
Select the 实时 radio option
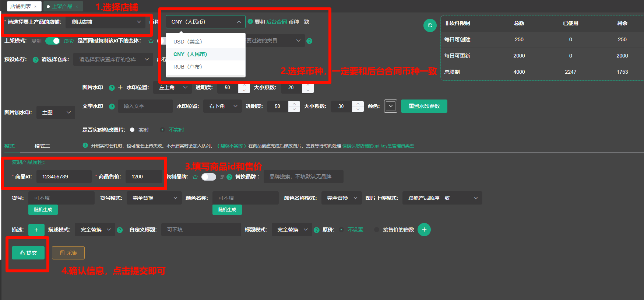(133, 130)
